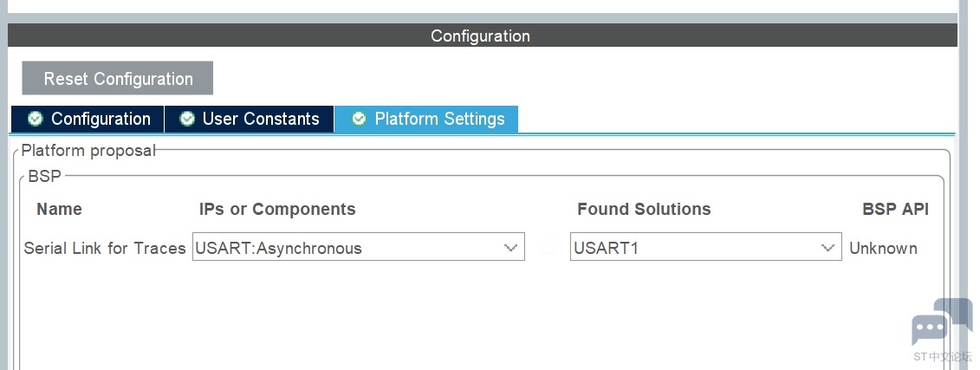Click the IPs or Components column header
The width and height of the screenshot is (980, 370).
click(x=277, y=209)
